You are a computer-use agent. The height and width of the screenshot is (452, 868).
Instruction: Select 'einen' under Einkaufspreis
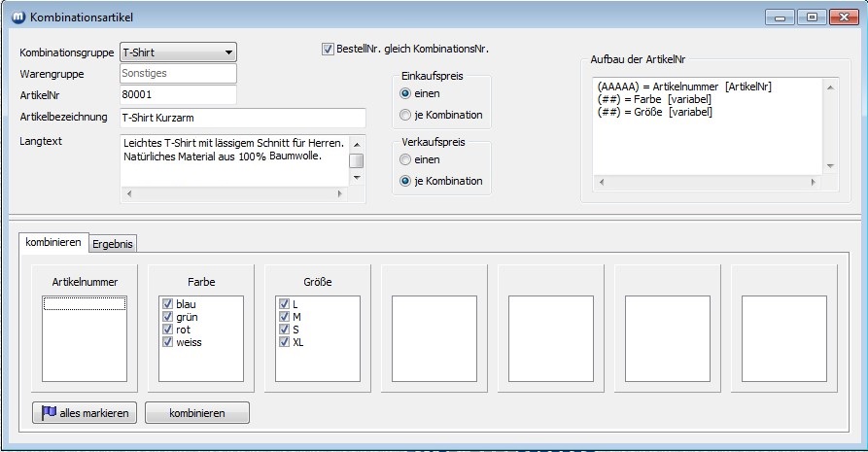click(405, 94)
